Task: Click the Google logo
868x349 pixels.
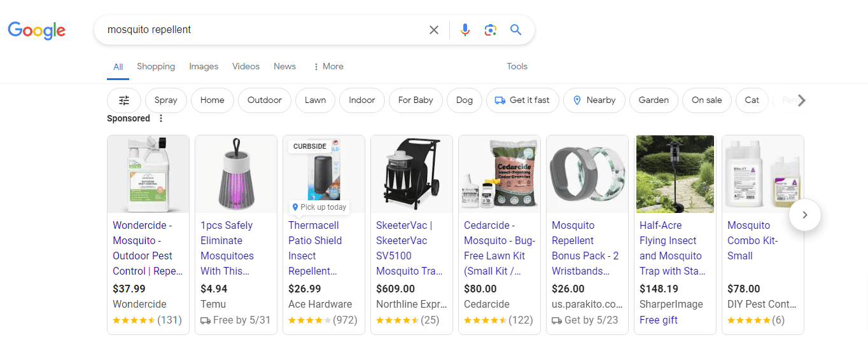Action: (x=37, y=30)
